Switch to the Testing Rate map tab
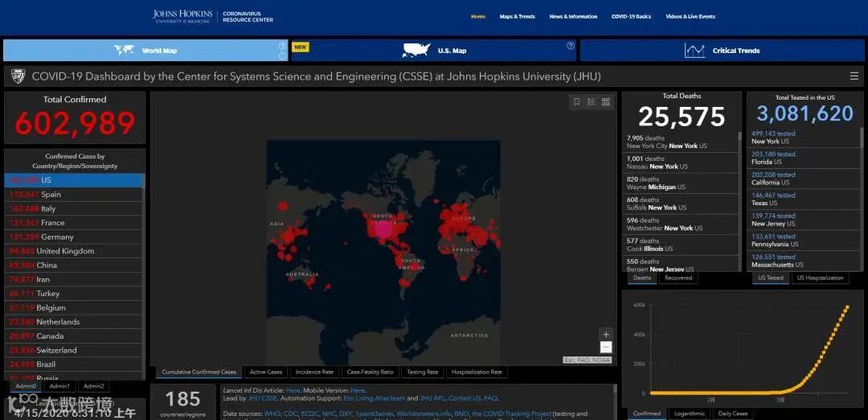 pos(422,373)
